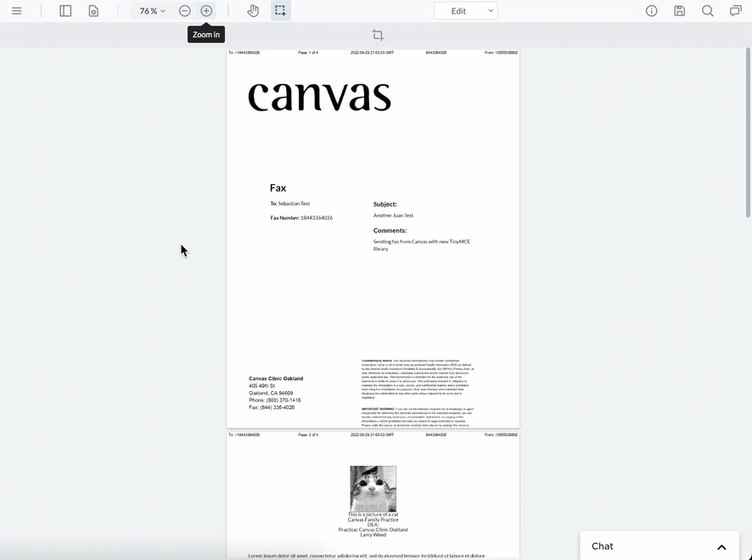The width and height of the screenshot is (752, 560).
Task: Expand the Chat panel chevron
Action: [721, 547]
